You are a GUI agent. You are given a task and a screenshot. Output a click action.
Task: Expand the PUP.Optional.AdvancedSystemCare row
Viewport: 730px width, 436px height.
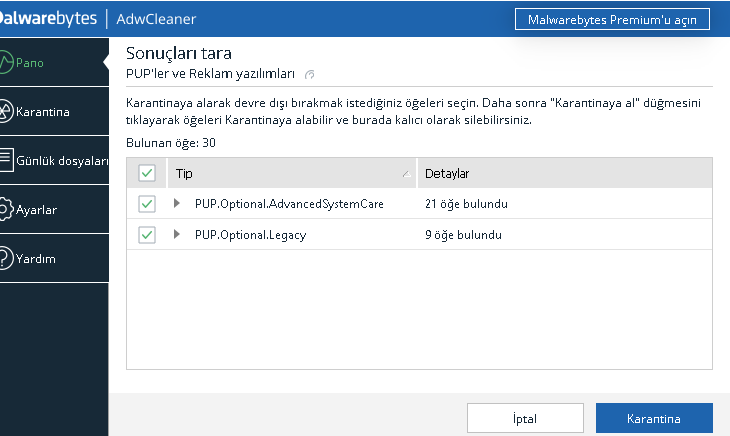[x=177, y=204]
